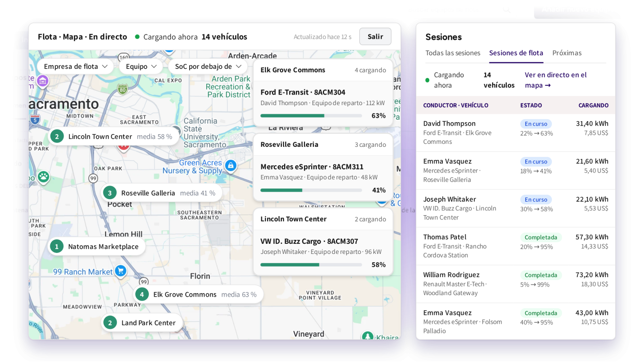Click Emma Vasquez's Roseville Galleria session
Image resolution: width=644 pixels, height=362 pixels.
pos(515,171)
